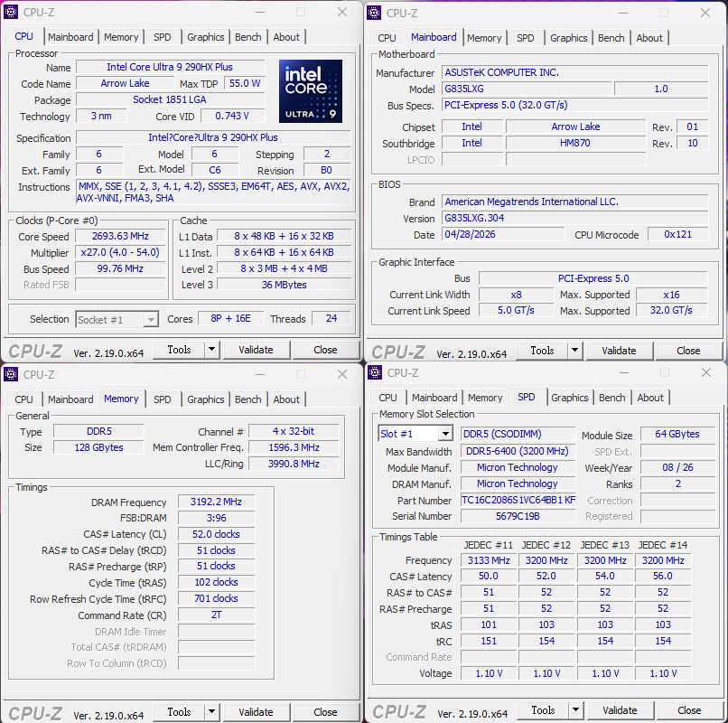Click the Part Number field 'TC16C2086S1VC64BB1 KF'
This screenshot has height=723, width=728.
[518, 500]
